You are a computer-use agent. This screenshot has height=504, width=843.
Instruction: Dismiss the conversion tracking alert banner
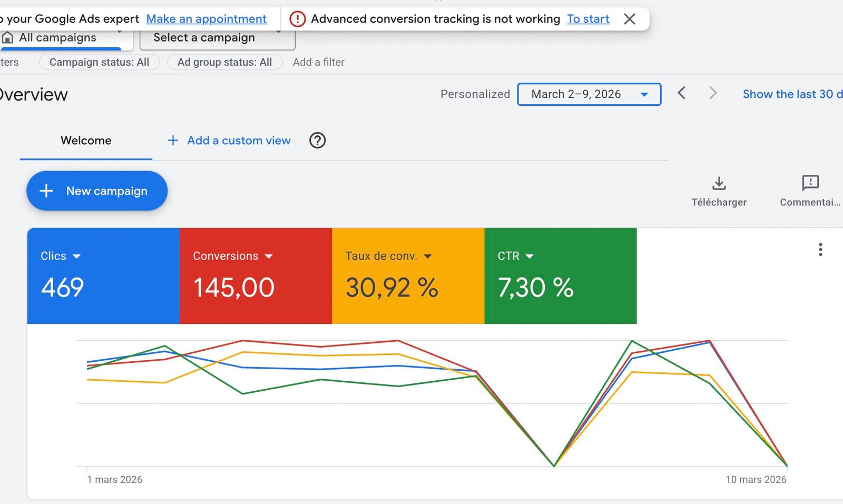click(x=629, y=19)
